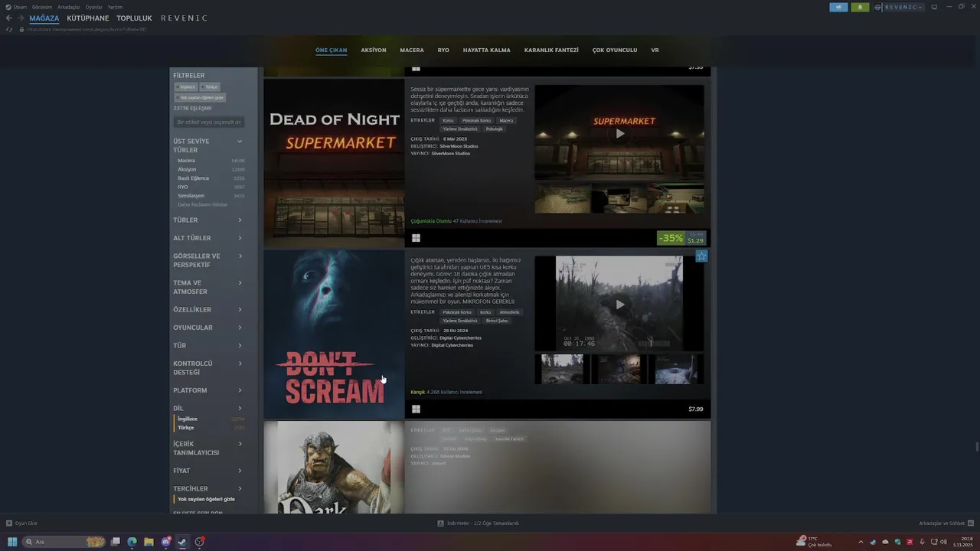Reload page with the refresh icon
This screenshot has height=551, width=980.
coord(9,29)
